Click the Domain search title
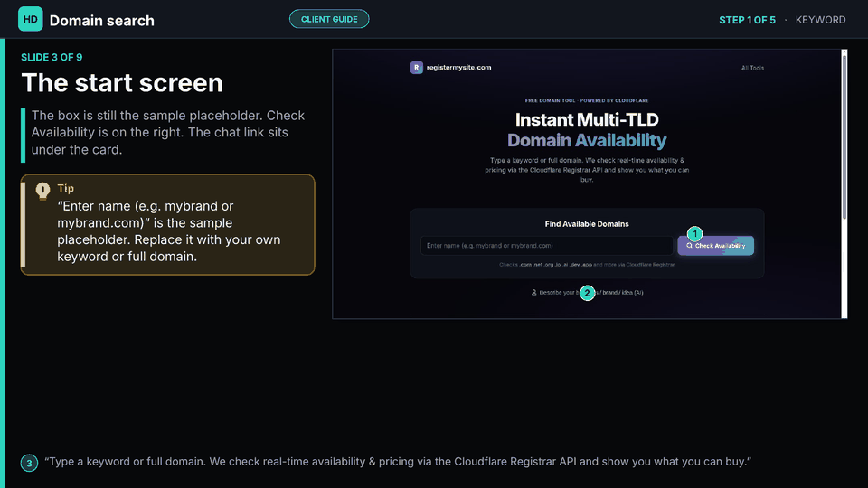Image resolution: width=868 pixels, height=488 pixels. 102,21
